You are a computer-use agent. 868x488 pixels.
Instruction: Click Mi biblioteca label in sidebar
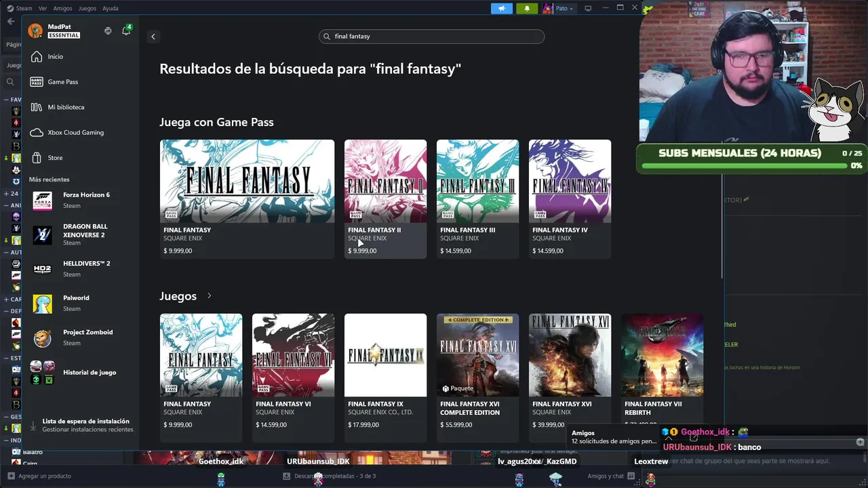66,107
